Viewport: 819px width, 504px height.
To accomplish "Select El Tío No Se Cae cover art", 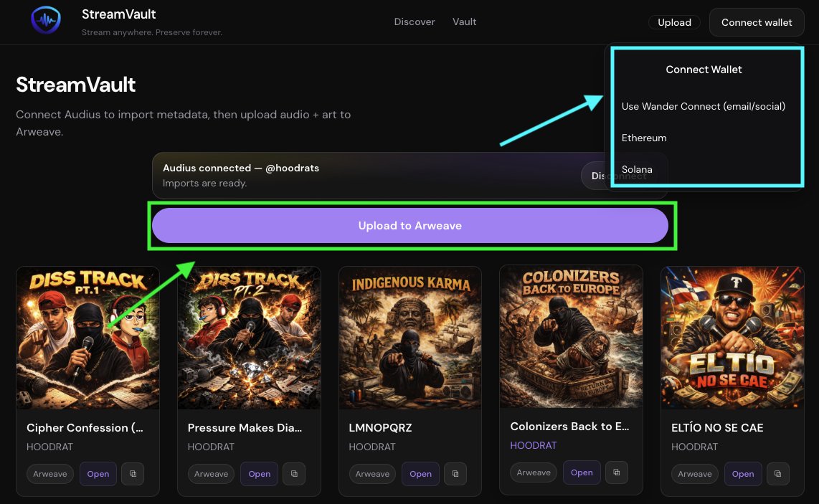I will point(732,338).
